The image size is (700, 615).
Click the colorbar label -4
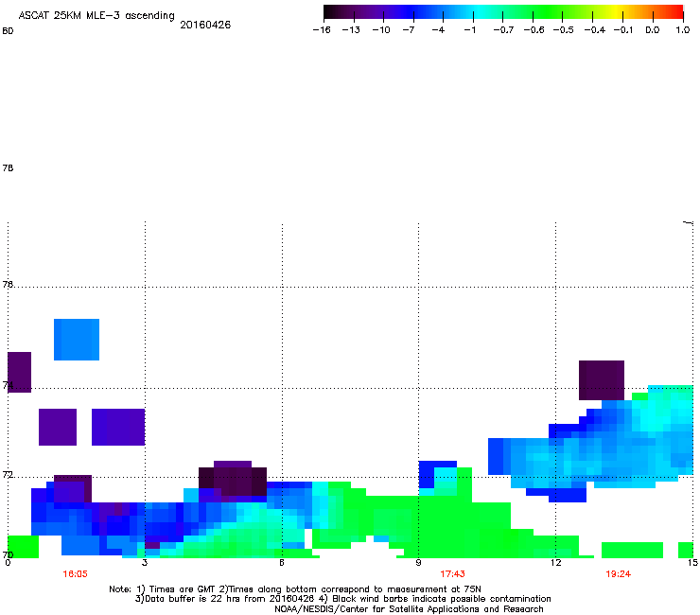point(438,30)
